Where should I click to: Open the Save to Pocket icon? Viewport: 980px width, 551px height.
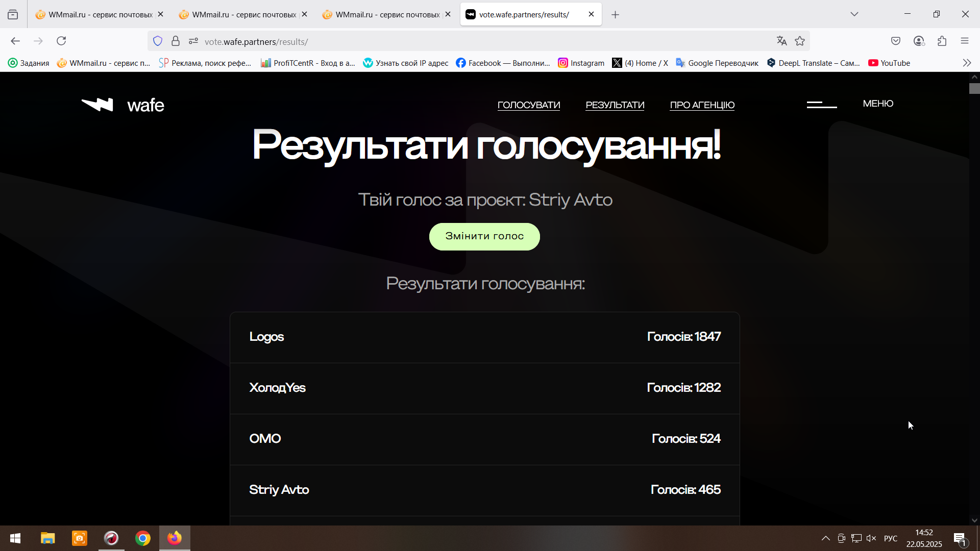(896, 41)
